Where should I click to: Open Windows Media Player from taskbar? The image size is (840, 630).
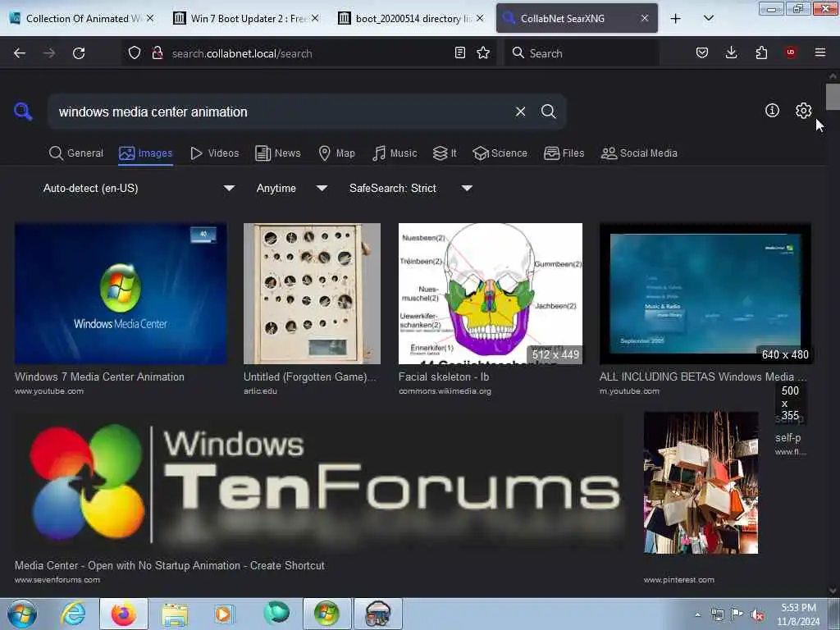coord(224,614)
